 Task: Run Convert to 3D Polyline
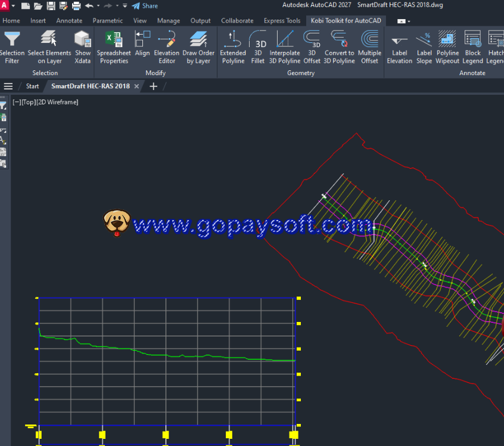[x=339, y=47]
